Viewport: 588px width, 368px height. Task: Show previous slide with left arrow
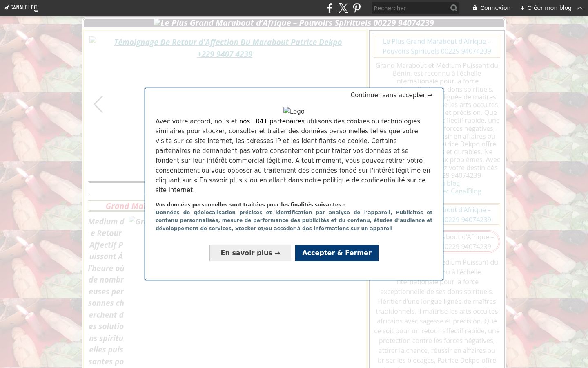click(98, 104)
